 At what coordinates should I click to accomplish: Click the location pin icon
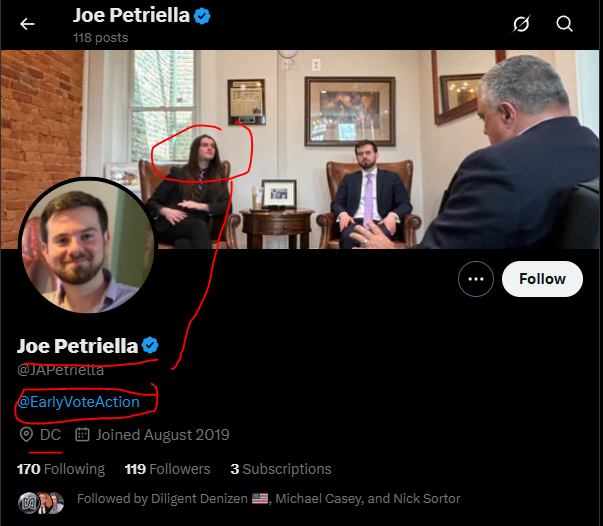(x=25, y=435)
